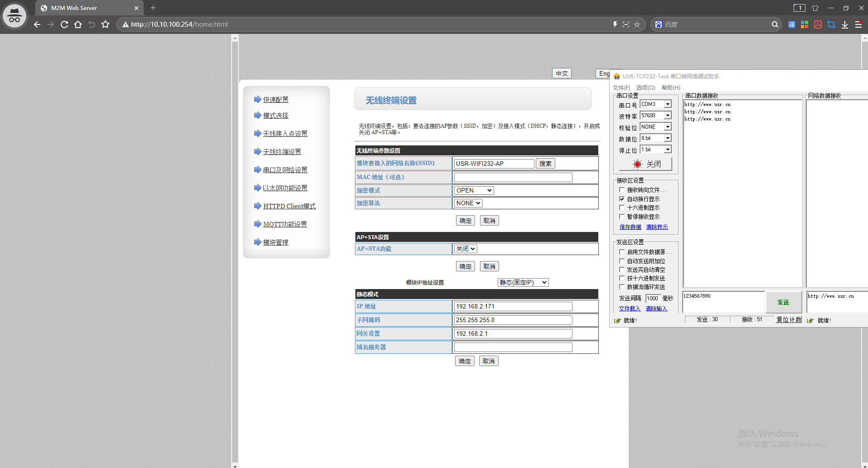Image resolution: width=868 pixels, height=468 pixels.
Task: Click the home page icon
Action: coord(78,24)
